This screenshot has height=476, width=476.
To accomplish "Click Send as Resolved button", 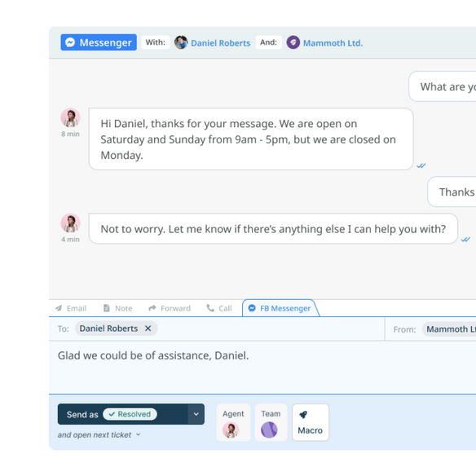I will click(x=122, y=414).
